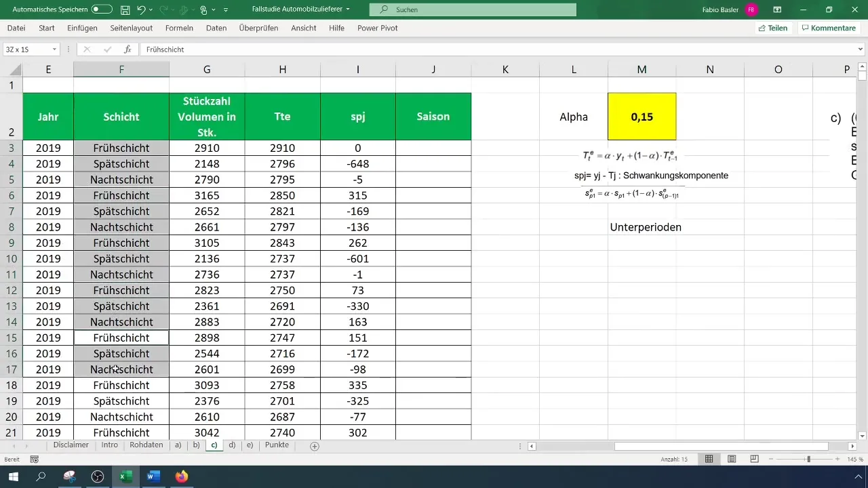Open Firefox from taskbar
This screenshot has height=488, width=868.
pos(181,476)
